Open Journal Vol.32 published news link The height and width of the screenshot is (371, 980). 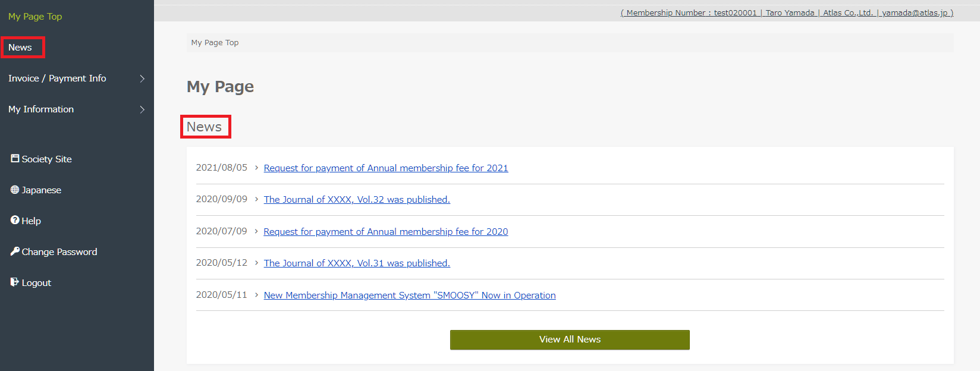click(x=357, y=200)
